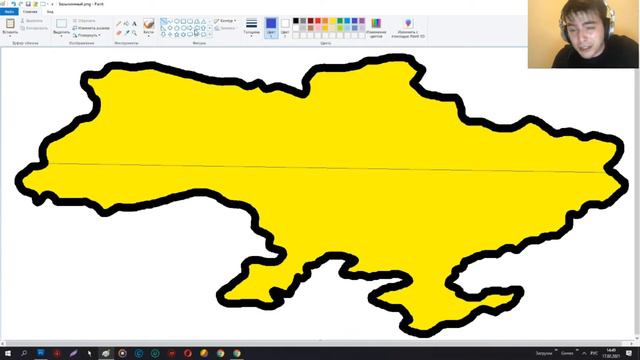Pick the five-point Star shape in gallery
The height and width of the screenshot is (360, 640).
click(x=177, y=34)
